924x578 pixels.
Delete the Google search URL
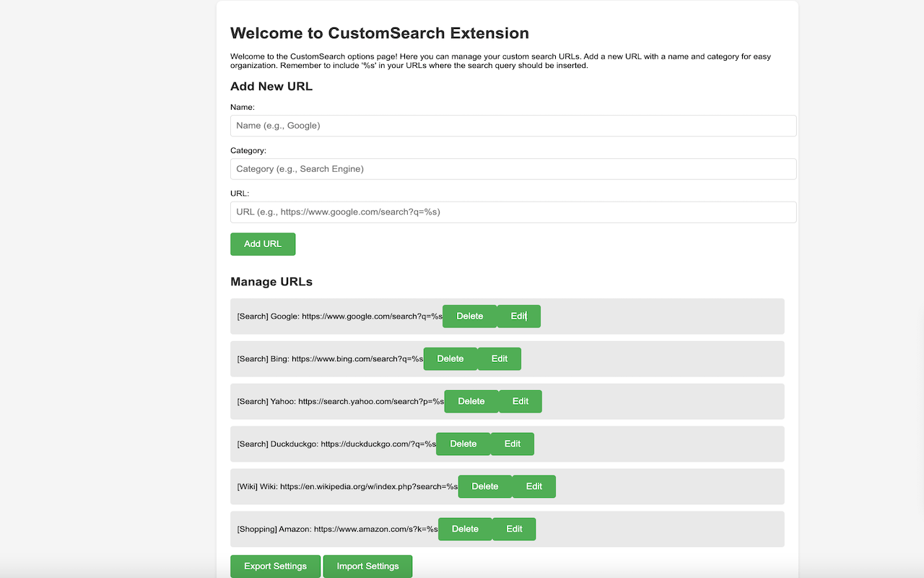(x=469, y=316)
